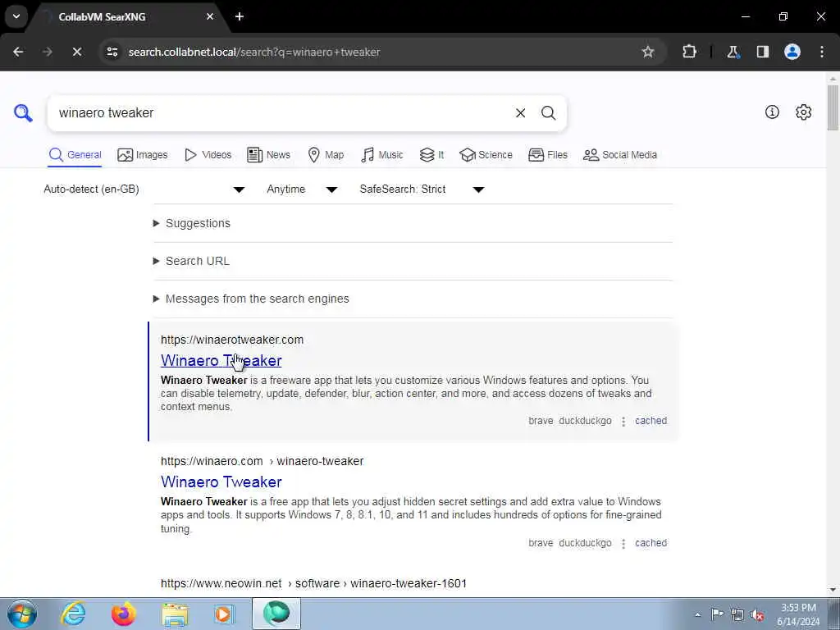Switch to the Files tab
Screen dimensions: 840x630
[x=547, y=155]
